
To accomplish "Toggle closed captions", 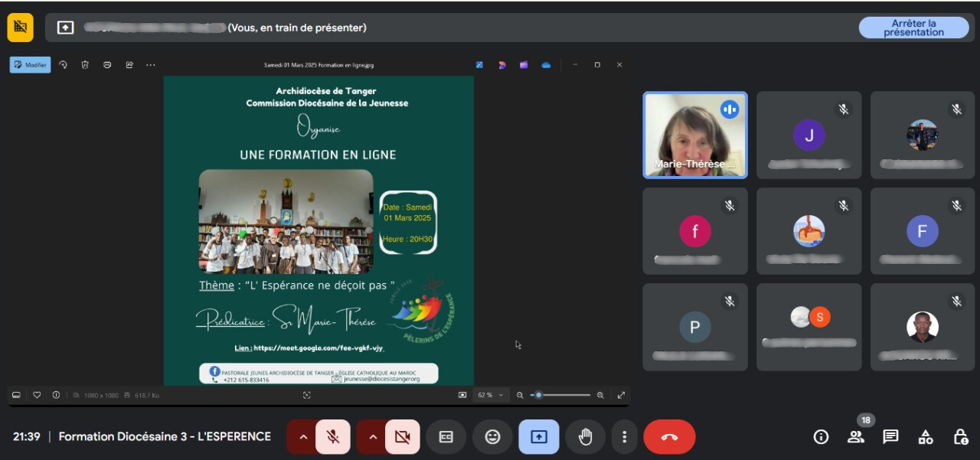I will click(446, 437).
